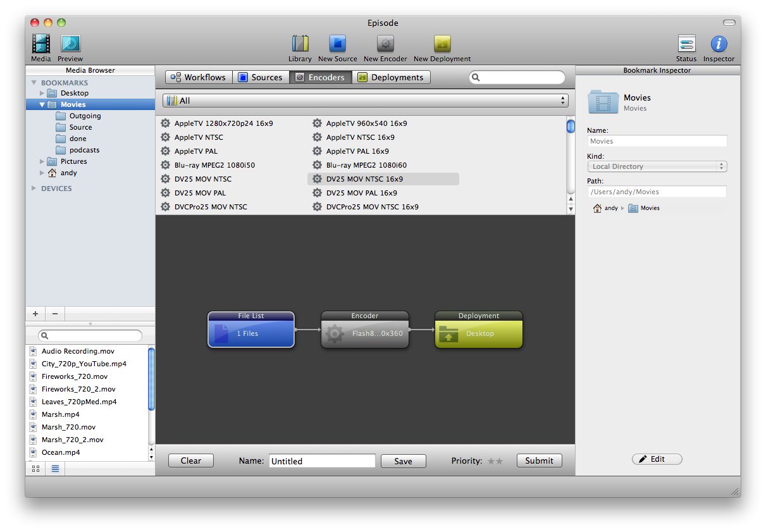
Task: Click the encoder list vertical scrollbar
Action: (x=571, y=164)
